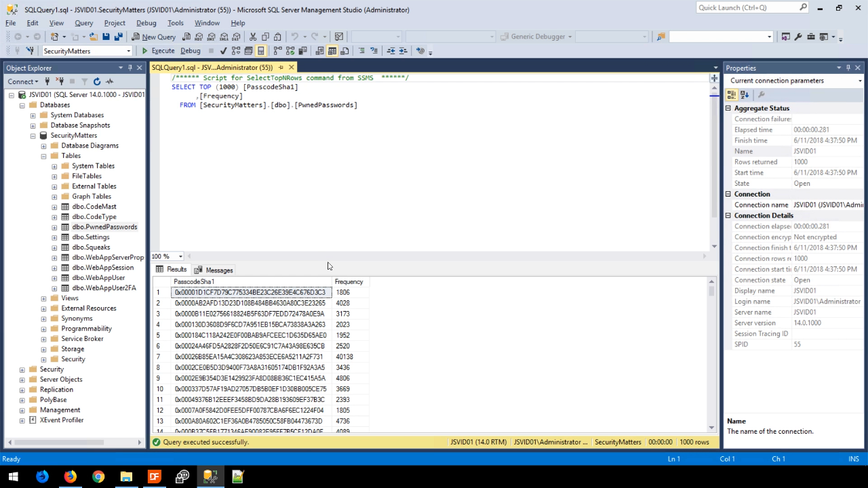868x488 pixels.
Task: Click the Cut scissors icon
Action: pyautogui.click(x=253, y=37)
